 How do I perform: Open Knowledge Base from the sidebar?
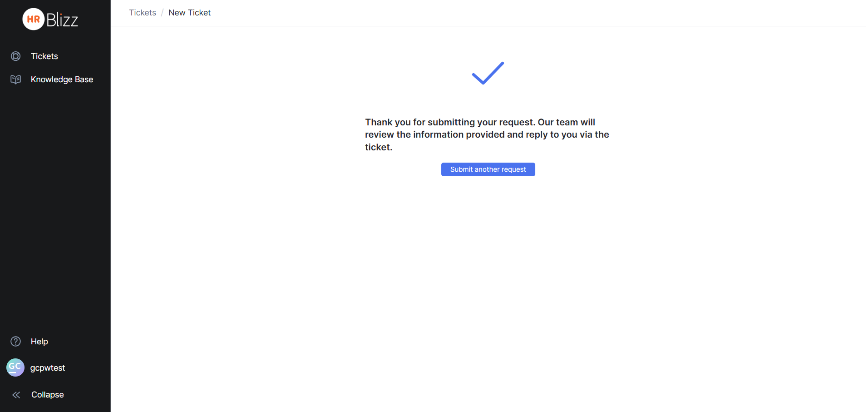click(x=62, y=79)
